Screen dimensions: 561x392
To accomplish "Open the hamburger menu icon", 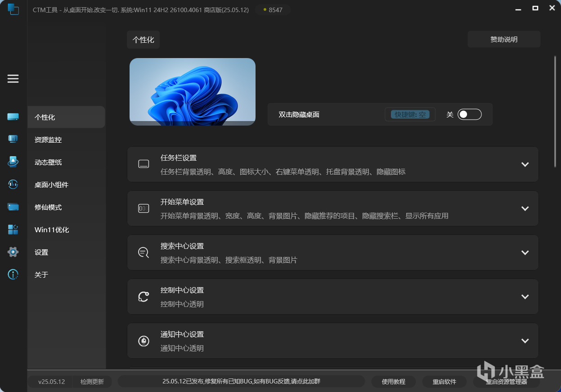I will 13,79.
